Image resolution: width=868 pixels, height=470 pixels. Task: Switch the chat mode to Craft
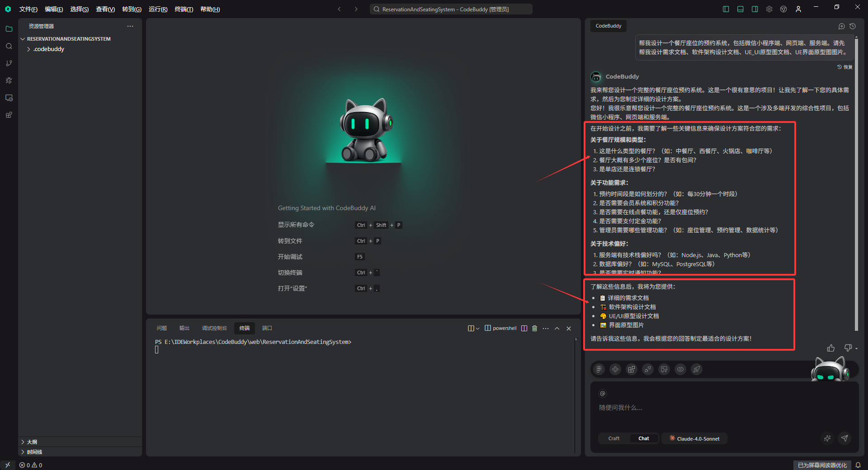click(614, 438)
